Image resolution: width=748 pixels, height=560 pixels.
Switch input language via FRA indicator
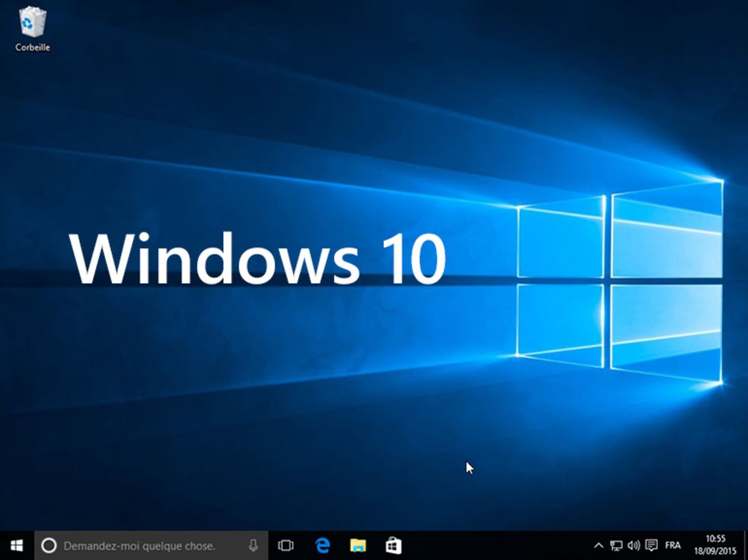pos(673,546)
